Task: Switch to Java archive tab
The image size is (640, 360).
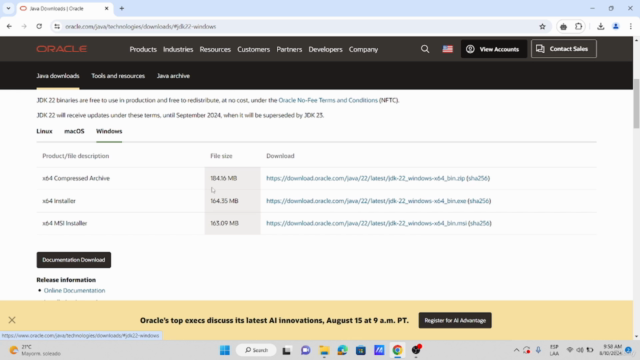Action: point(173,76)
